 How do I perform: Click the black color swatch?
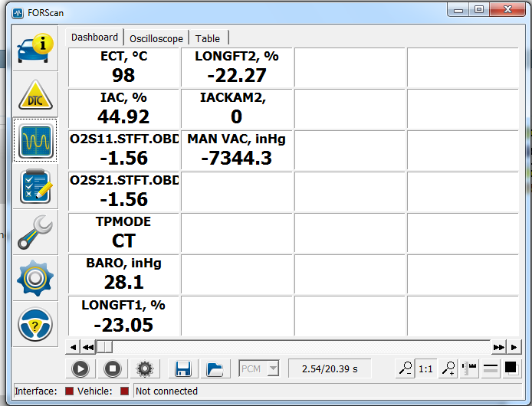click(x=511, y=368)
